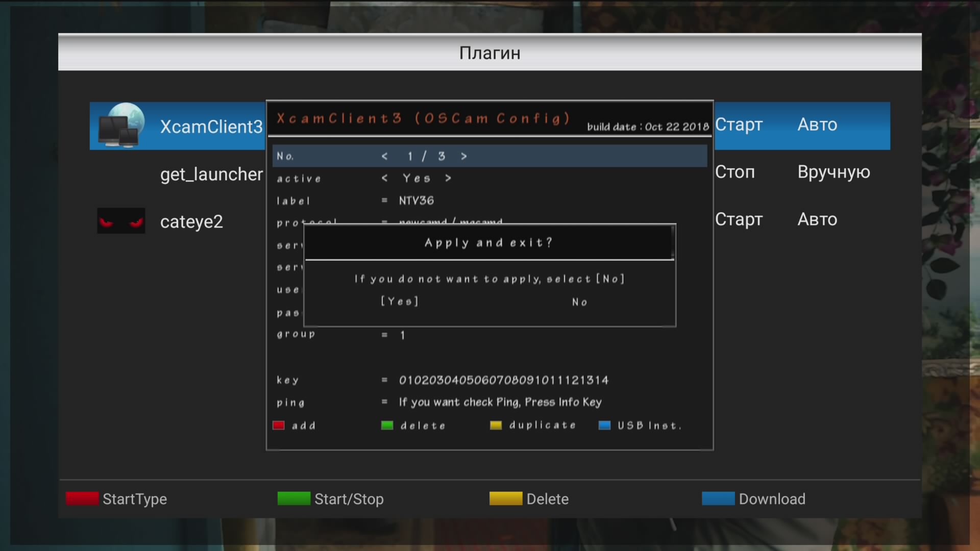Click the Apply and exit? dialog title
Screen dimensions: 980x551
click(x=488, y=243)
